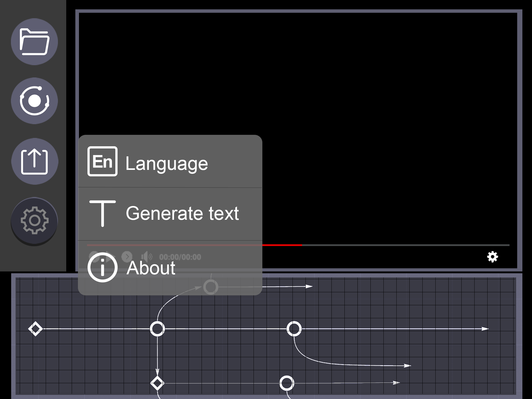Open the folder icon in sidebar

point(34,42)
